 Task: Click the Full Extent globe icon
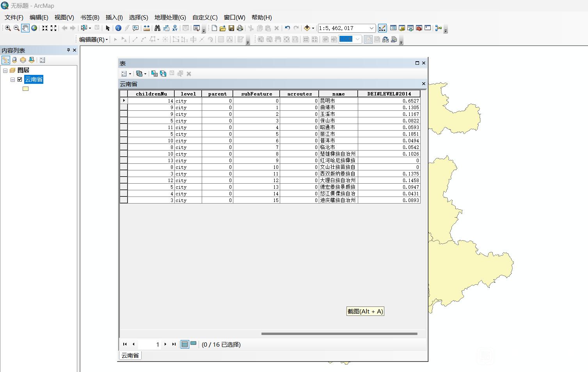(x=34, y=28)
